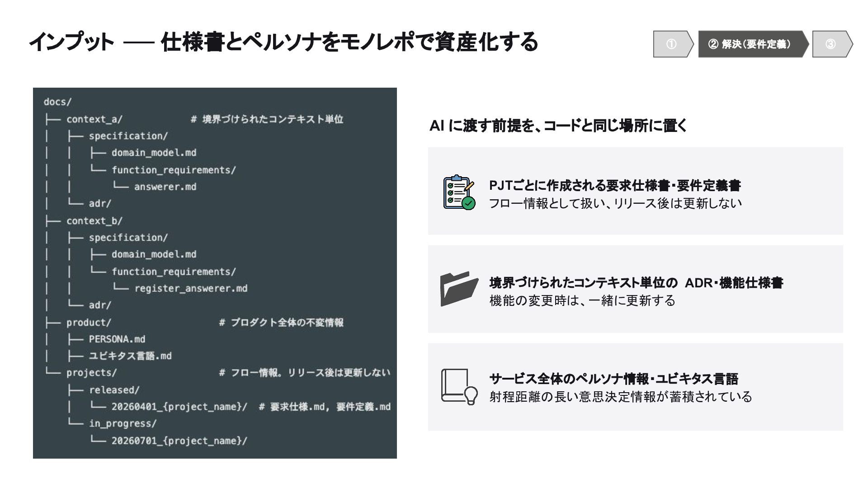Select step ③ chevron in progress indicator
Viewport: 868px width, 488px height.
point(832,44)
